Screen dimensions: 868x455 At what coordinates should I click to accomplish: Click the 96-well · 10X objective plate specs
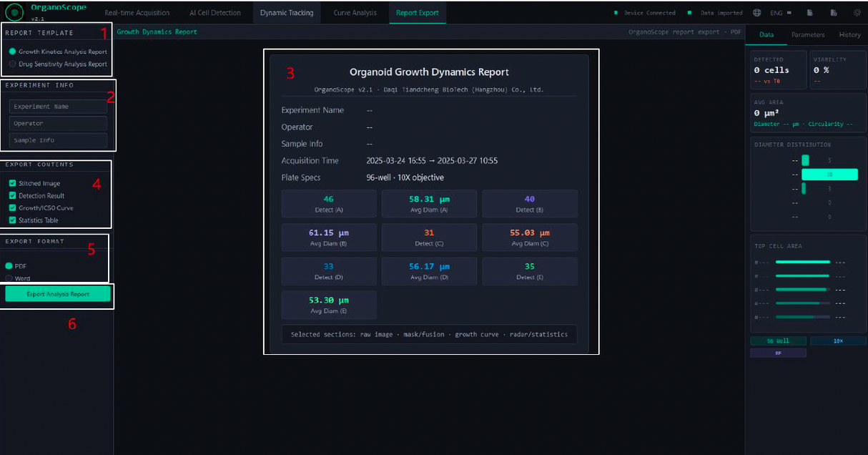(x=405, y=177)
